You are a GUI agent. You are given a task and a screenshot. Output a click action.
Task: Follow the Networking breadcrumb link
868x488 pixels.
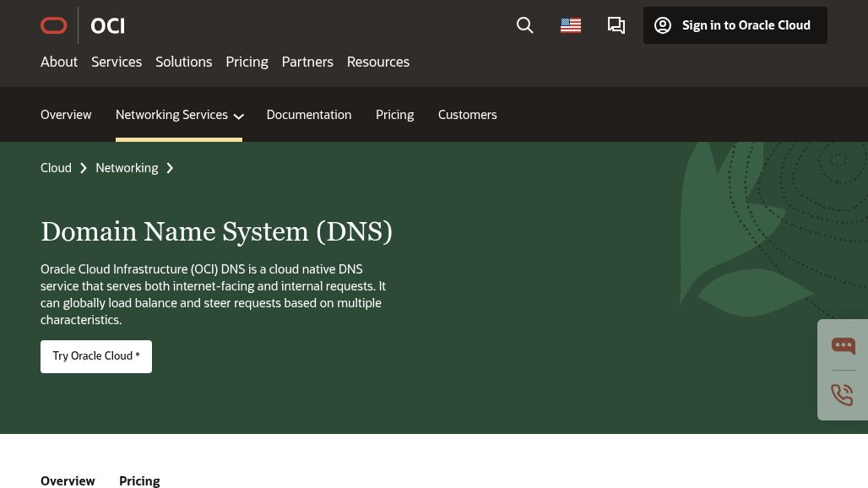point(127,168)
